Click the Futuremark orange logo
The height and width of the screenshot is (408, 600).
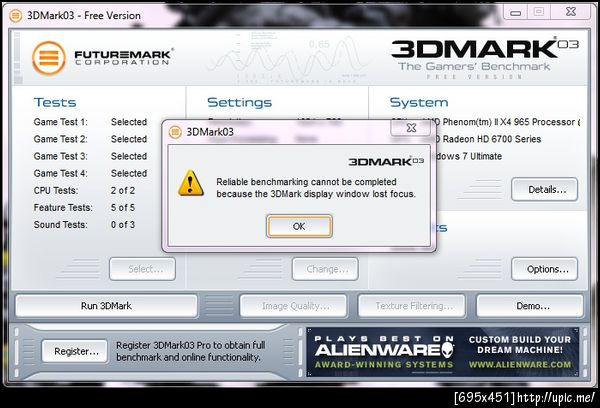pyautogui.click(x=49, y=58)
